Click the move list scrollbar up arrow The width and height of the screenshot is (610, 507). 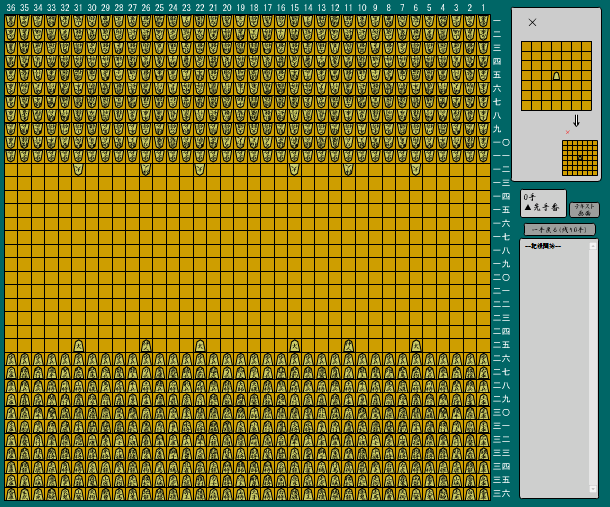[x=592, y=245]
